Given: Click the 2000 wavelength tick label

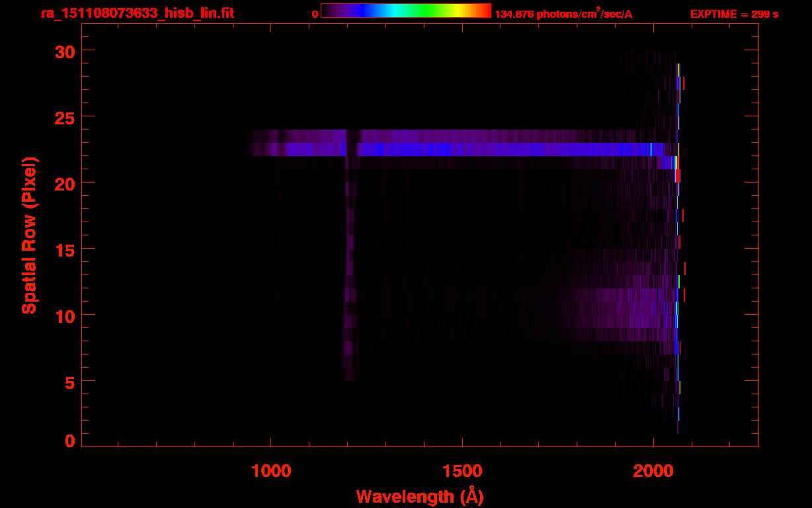Looking at the screenshot, I should point(653,471).
